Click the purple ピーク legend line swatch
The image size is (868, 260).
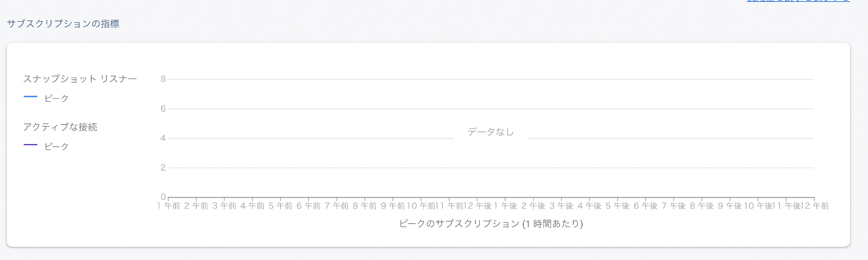click(x=30, y=145)
